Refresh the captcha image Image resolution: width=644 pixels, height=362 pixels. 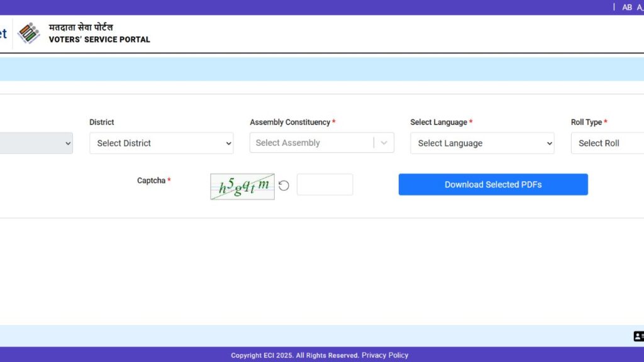[283, 185]
